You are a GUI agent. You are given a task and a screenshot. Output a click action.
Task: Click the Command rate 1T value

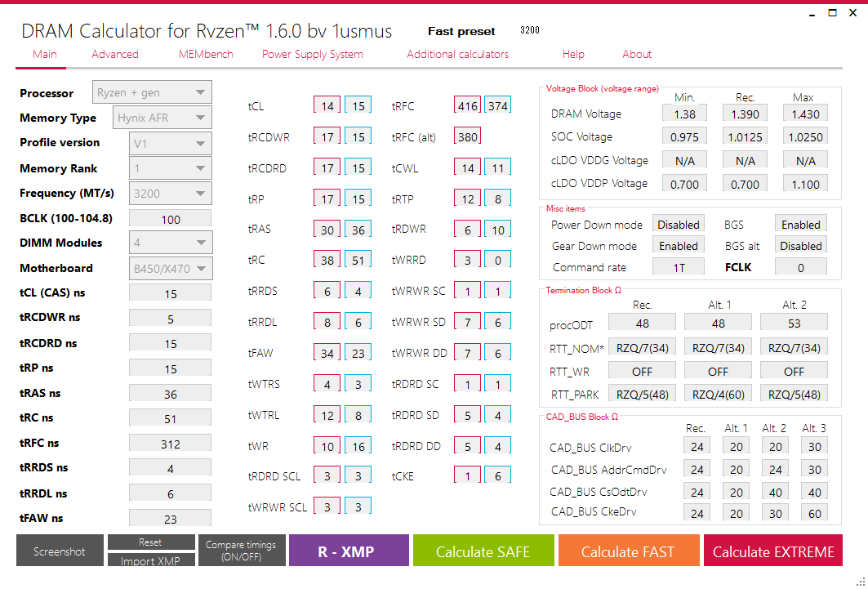click(x=678, y=267)
